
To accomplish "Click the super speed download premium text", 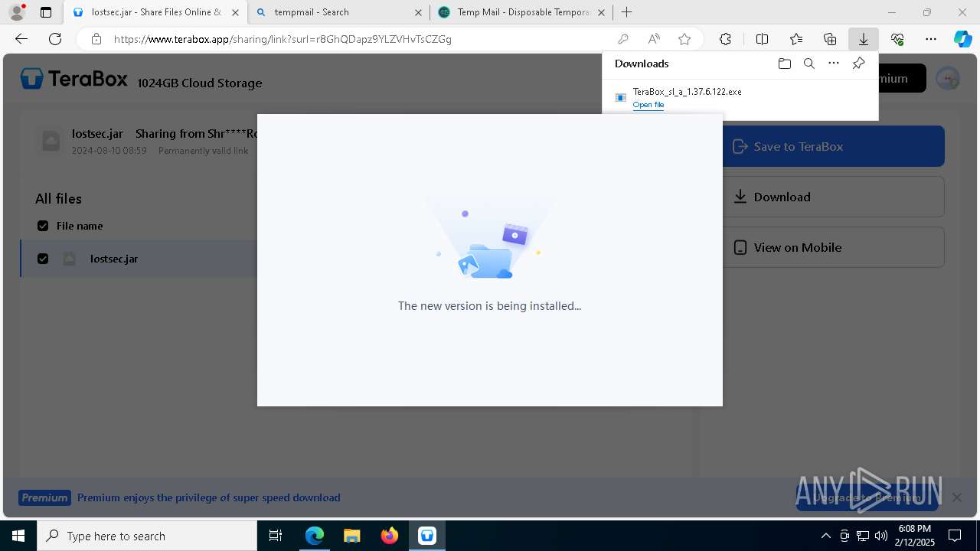I will (208, 497).
